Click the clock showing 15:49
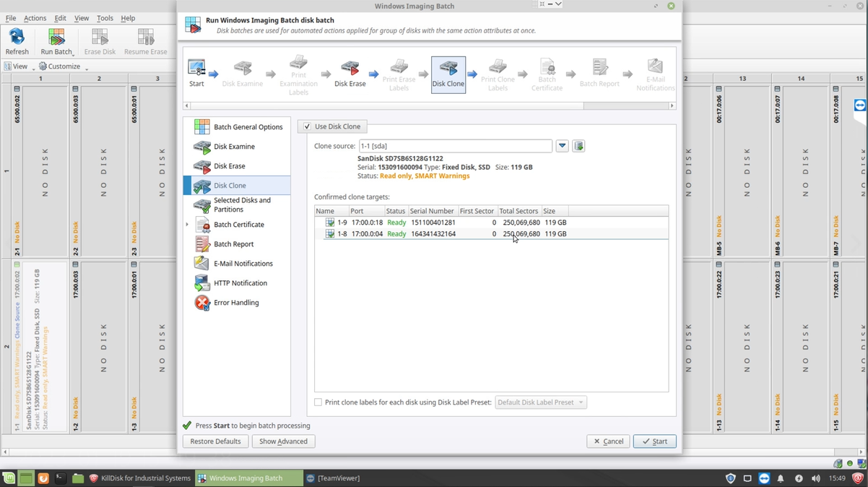The width and height of the screenshot is (868, 487). (x=838, y=478)
